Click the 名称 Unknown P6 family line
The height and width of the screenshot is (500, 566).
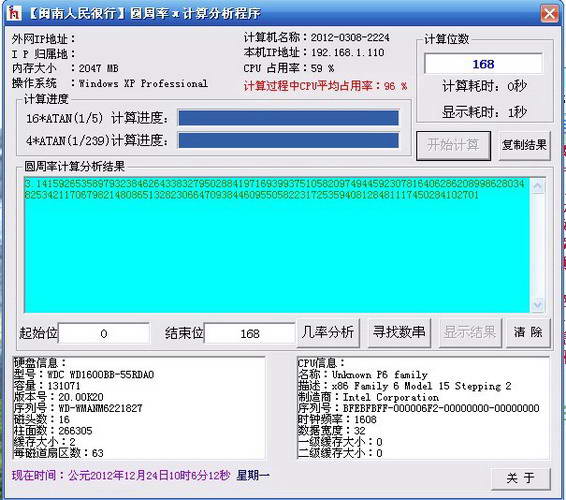[x=363, y=374]
